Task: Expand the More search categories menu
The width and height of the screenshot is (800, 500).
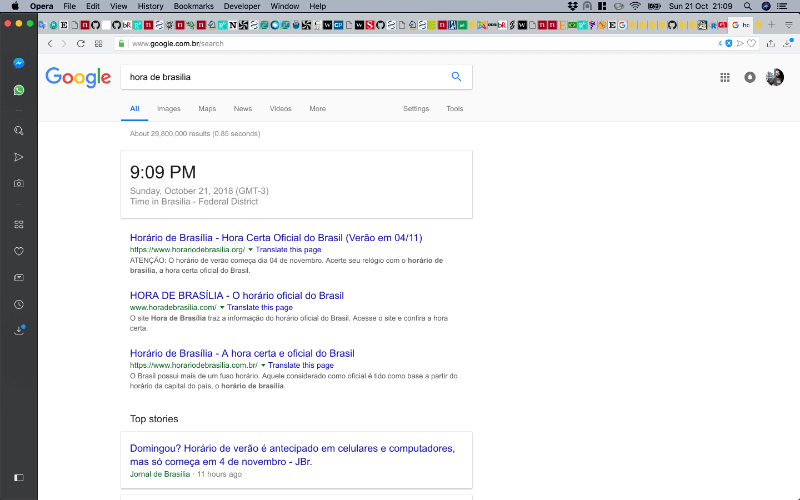Action: pyautogui.click(x=317, y=109)
